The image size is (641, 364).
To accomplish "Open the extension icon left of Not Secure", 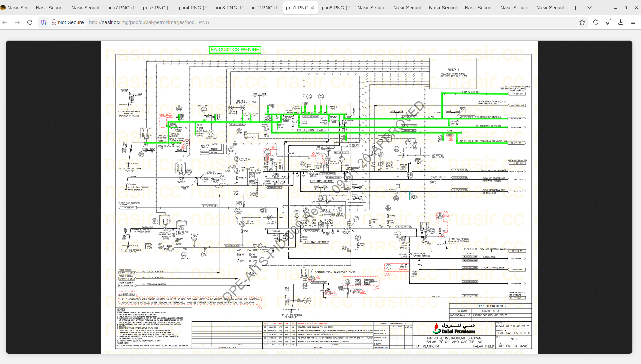I will coord(43,22).
